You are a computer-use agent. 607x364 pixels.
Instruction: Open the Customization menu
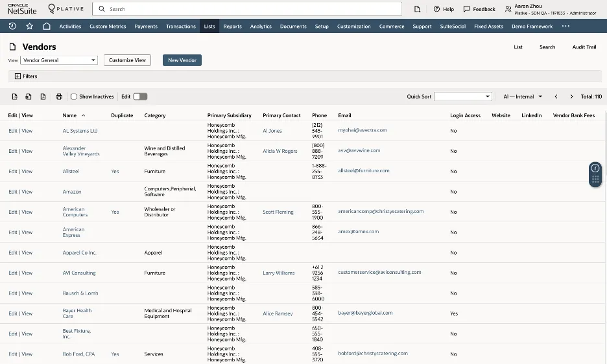click(x=354, y=27)
